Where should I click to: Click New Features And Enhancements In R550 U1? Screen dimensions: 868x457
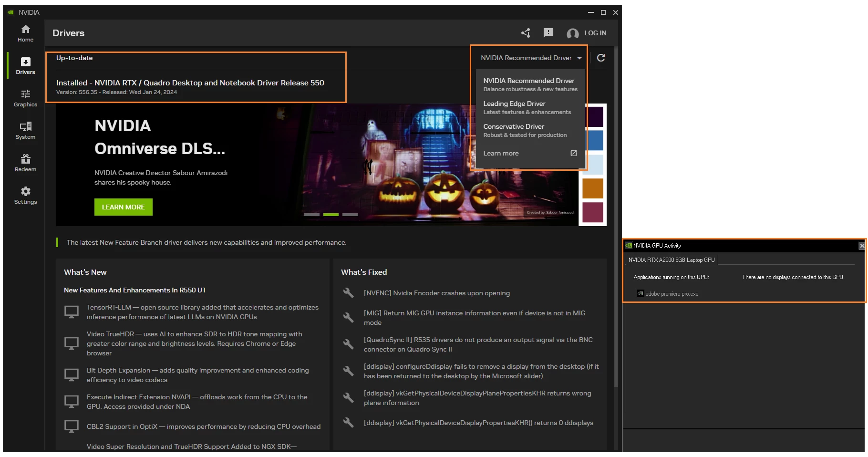[135, 290]
